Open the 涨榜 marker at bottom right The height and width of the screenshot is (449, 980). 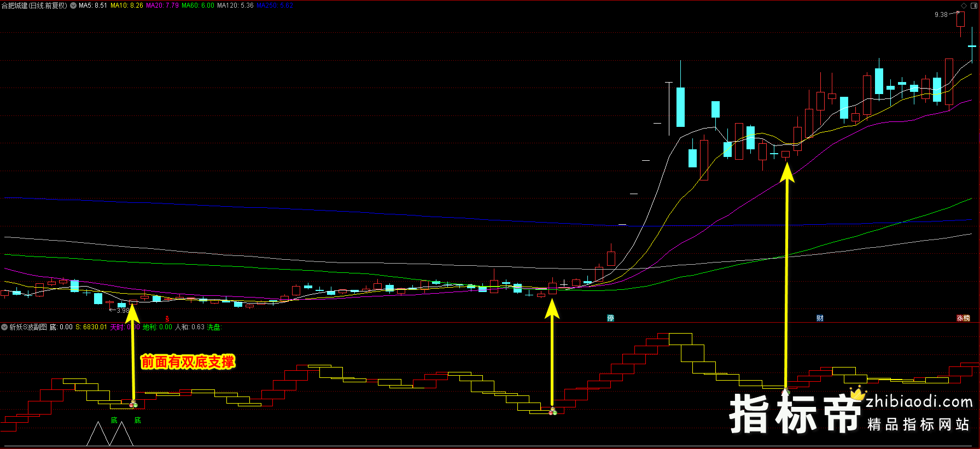click(x=963, y=318)
